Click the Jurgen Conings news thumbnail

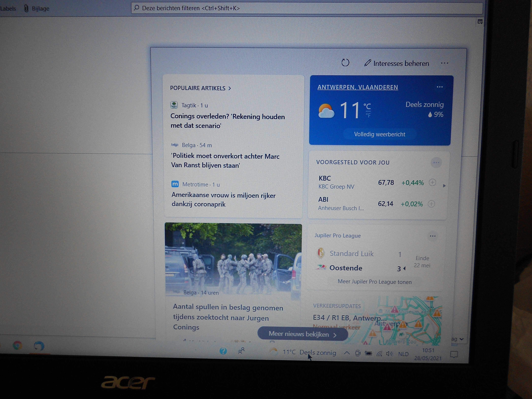pyautogui.click(x=233, y=258)
